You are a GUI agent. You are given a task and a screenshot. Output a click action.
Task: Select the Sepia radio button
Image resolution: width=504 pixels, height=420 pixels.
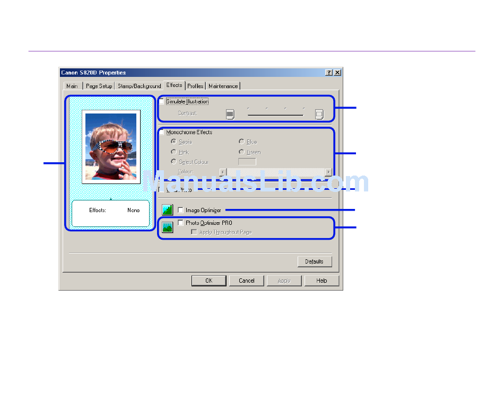coord(173,142)
